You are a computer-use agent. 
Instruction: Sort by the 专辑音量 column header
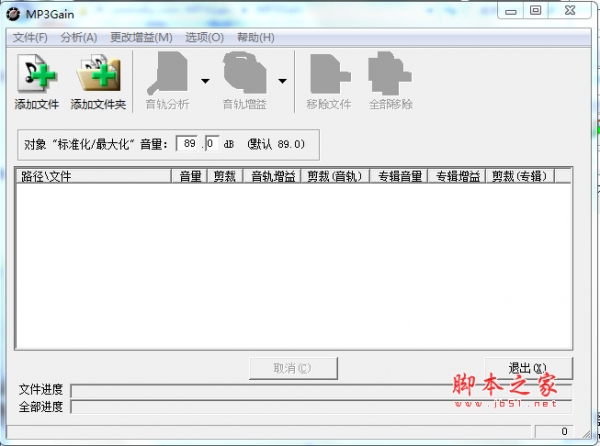(399, 176)
